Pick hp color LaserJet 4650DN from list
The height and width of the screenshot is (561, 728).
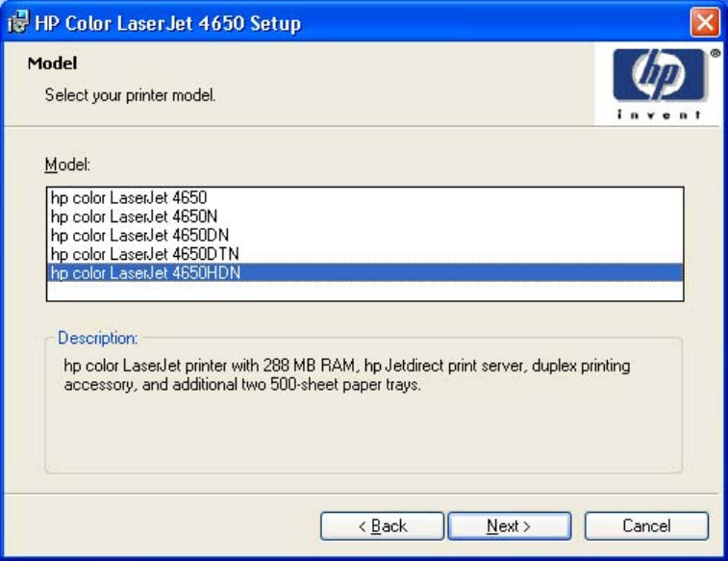[x=364, y=236]
